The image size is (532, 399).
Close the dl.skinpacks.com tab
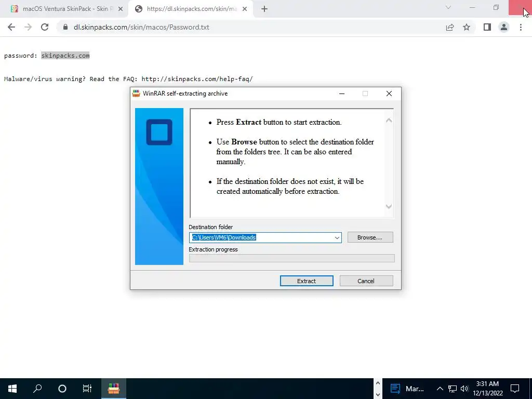click(x=245, y=9)
